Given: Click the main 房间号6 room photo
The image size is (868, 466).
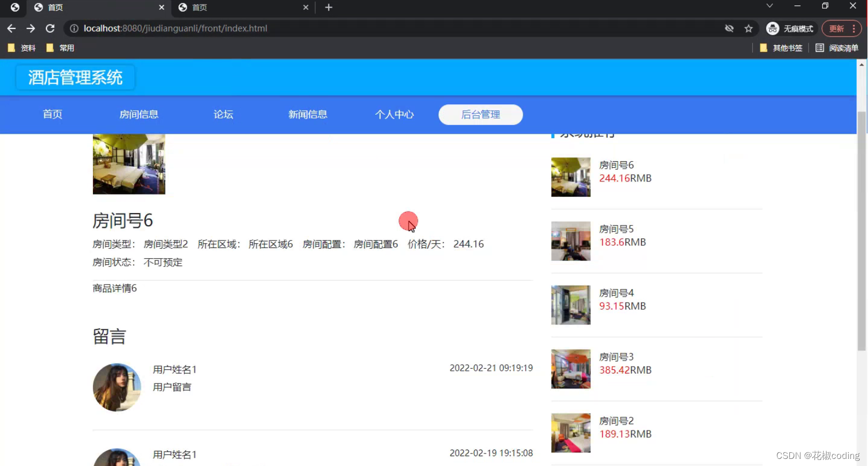Looking at the screenshot, I should click(129, 164).
